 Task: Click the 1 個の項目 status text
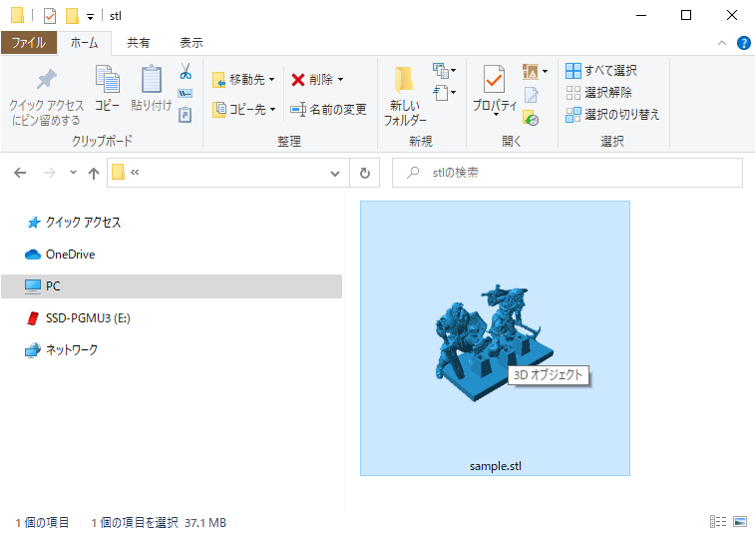tap(42, 522)
